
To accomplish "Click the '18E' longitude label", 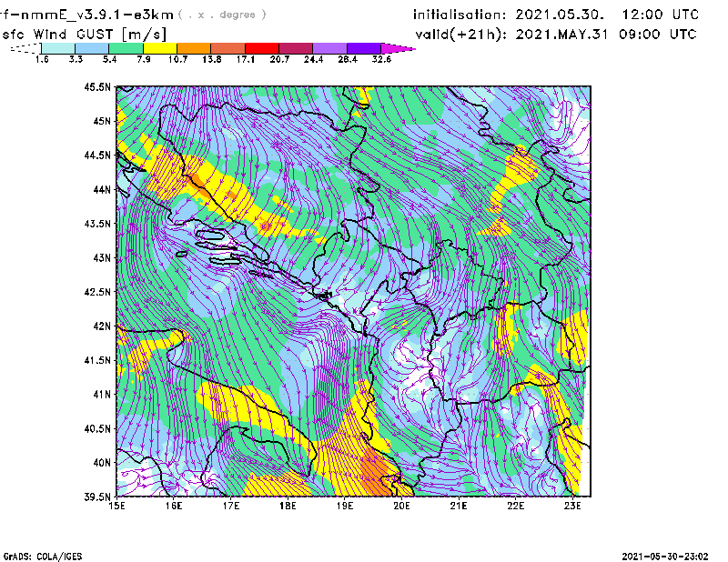I will pos(288,506).
